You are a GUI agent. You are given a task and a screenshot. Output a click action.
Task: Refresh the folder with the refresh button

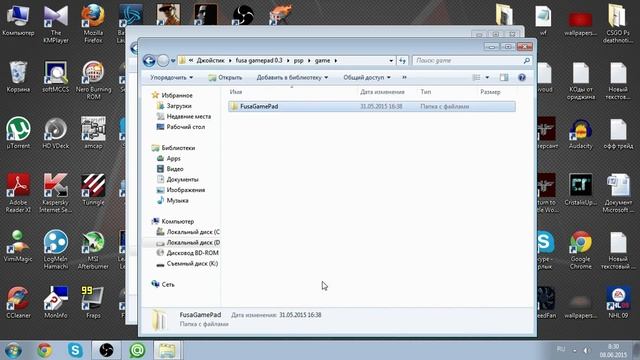tap(402, 61)
